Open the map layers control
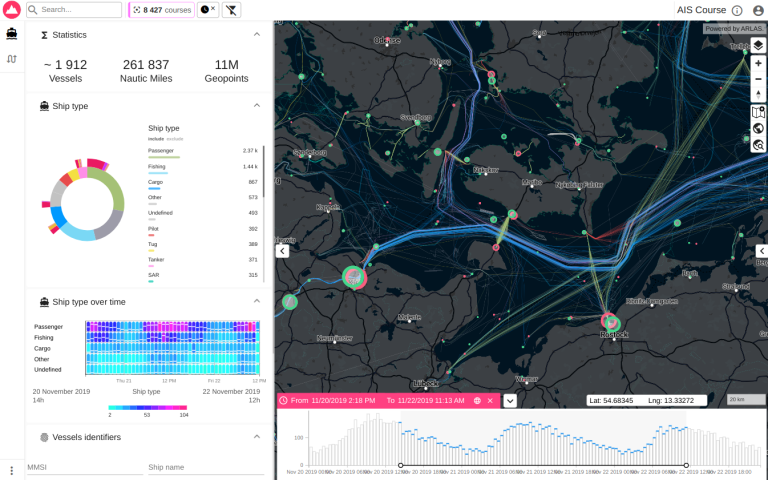The width and height of the screenshot is (768, 480). tap(758, 46)
